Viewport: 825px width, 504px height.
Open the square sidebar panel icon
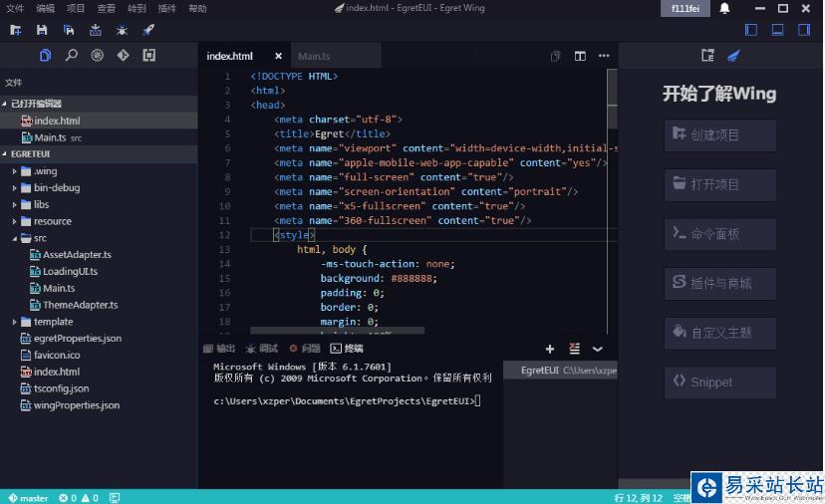pyautogui.click(x=148, y=55)
